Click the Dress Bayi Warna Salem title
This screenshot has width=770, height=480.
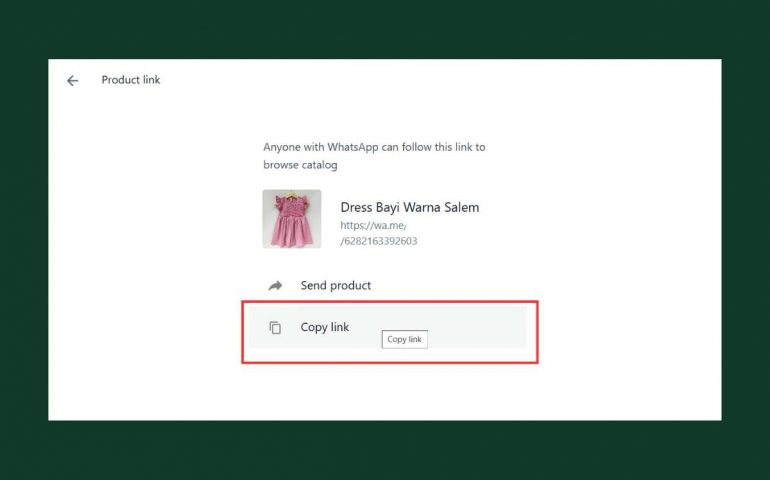click(409, 208)
